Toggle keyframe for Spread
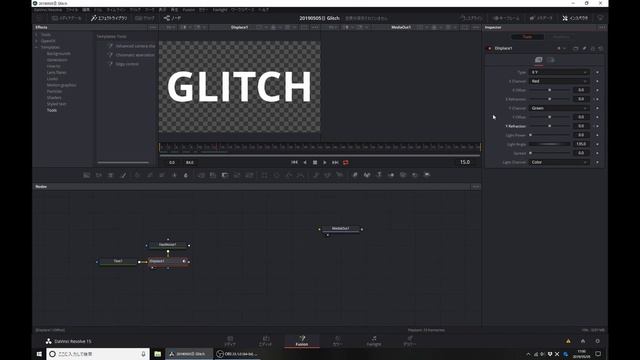This screenshot has height=360, width=640. click(597, 153)
